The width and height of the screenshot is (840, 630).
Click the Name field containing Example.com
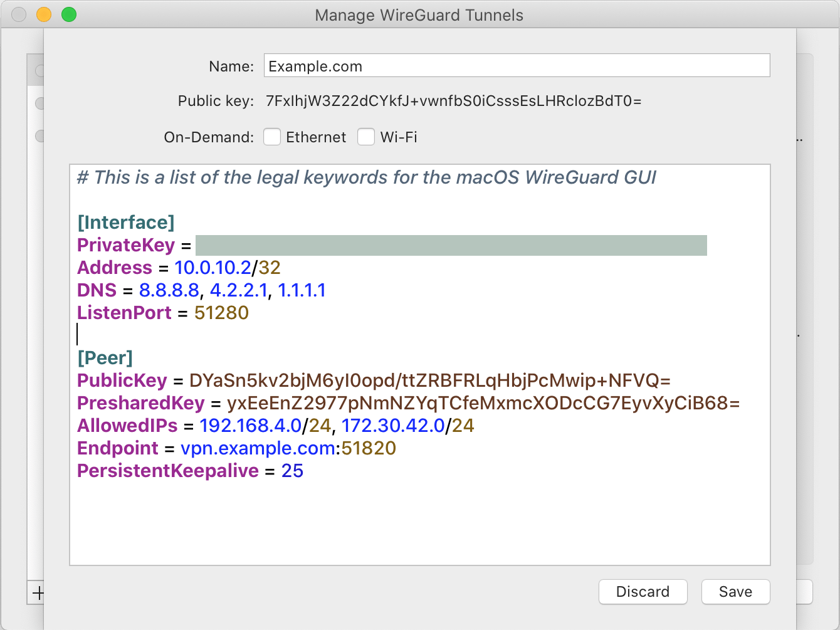tap(517, 66)
